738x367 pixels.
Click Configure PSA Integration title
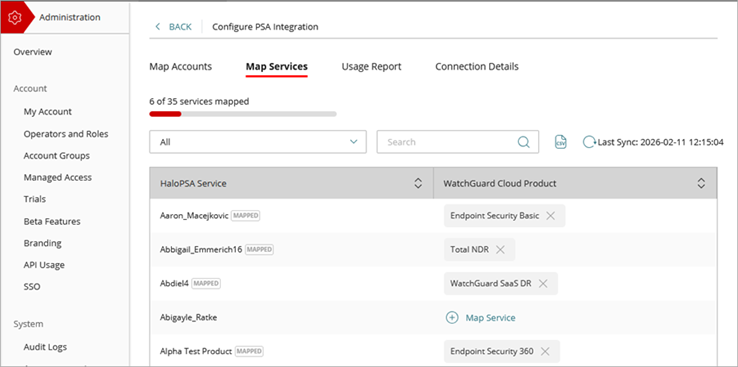pos(265,27)
